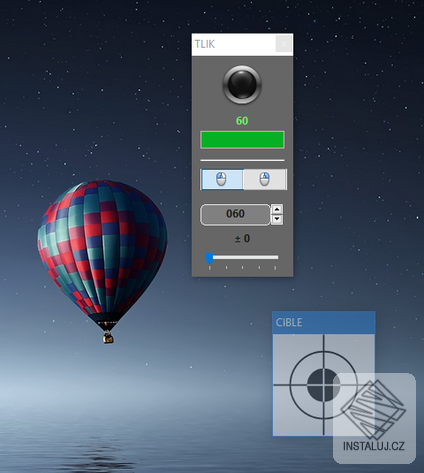
Task: Click the TLIK window title text
Action: click(205, 44)
